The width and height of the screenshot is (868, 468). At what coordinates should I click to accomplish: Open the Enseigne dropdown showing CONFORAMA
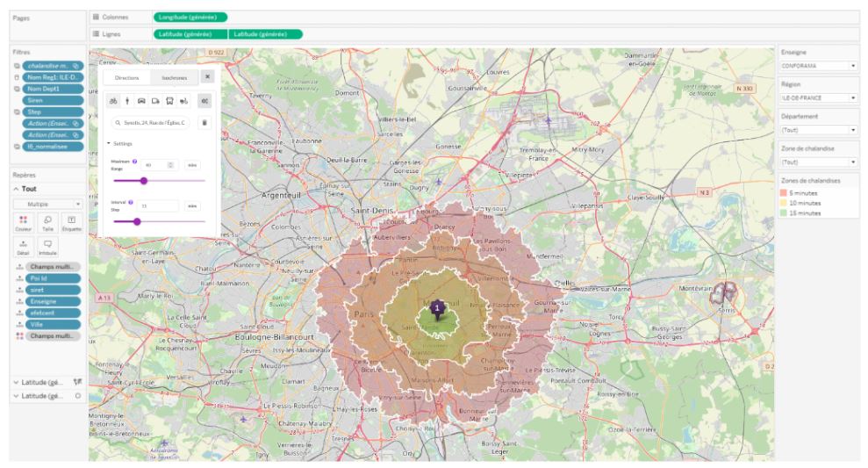817,65
